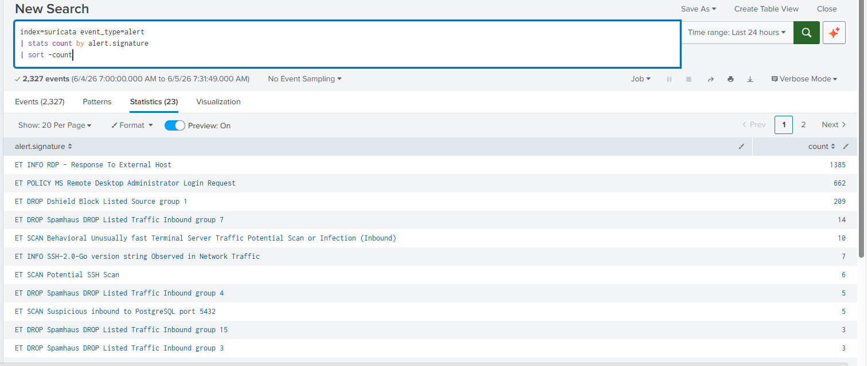Change Verbose Mode search mode
The image size is (868, 366).
(804, 79)
